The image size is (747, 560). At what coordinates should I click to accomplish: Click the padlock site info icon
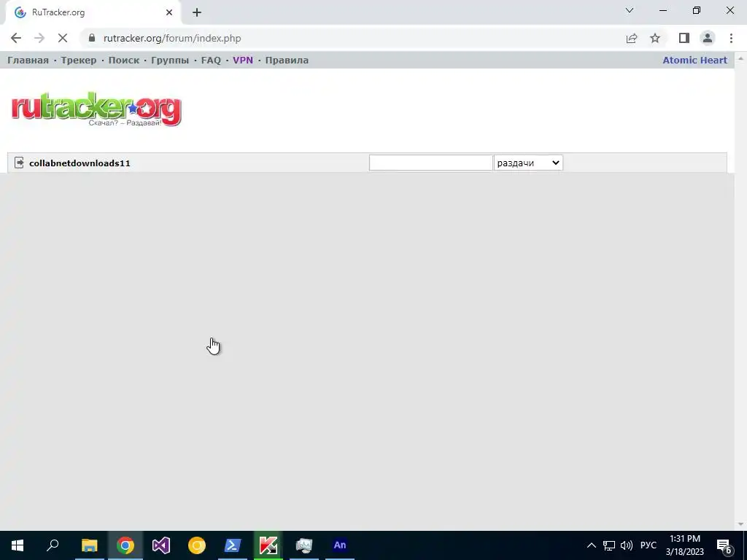tap(92, 38)
